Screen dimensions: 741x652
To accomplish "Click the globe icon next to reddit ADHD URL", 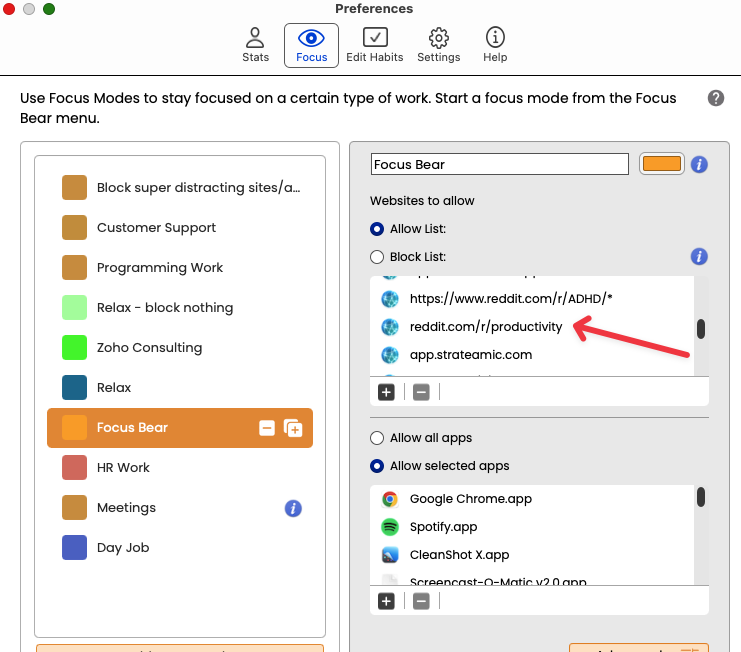I will point(390,299).
